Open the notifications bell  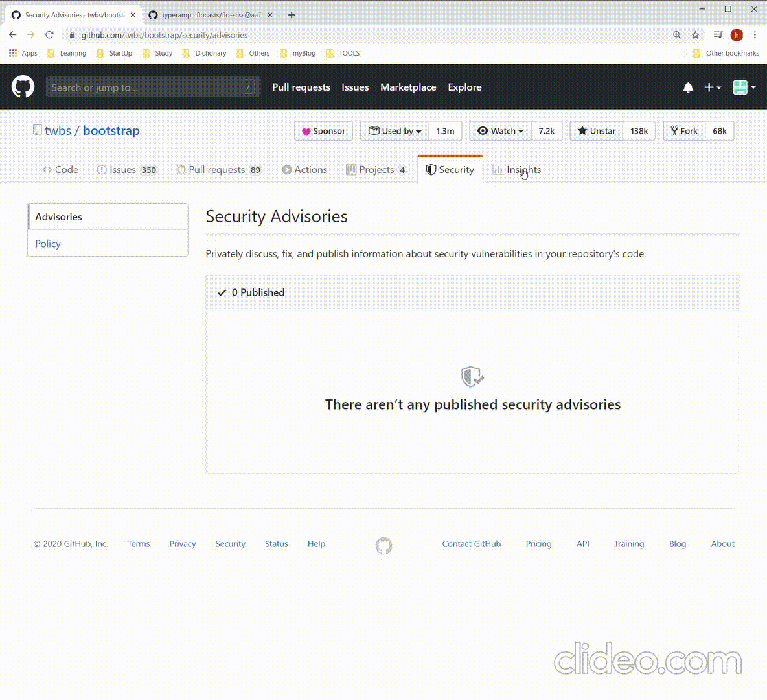688,87
